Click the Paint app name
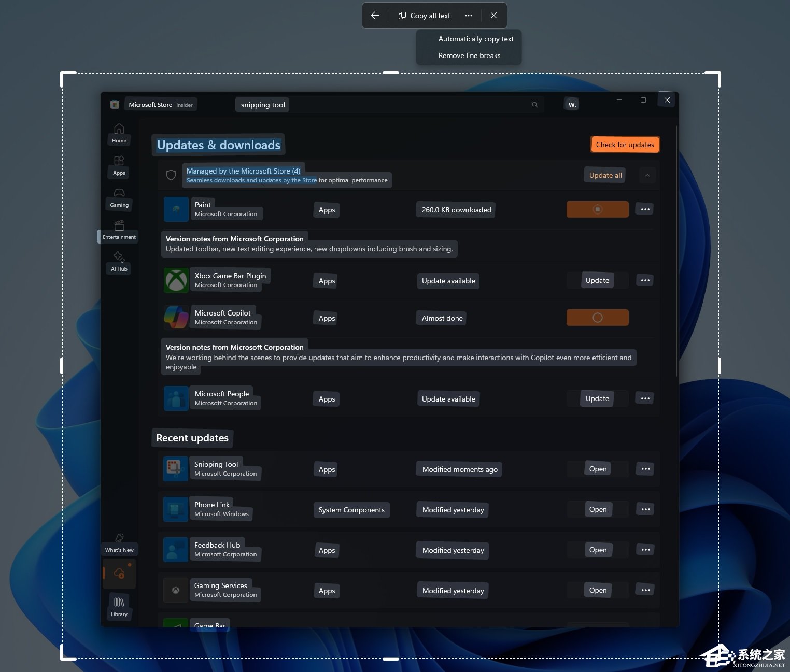Screen dimensions: 790x672 (x=203, y=205)
